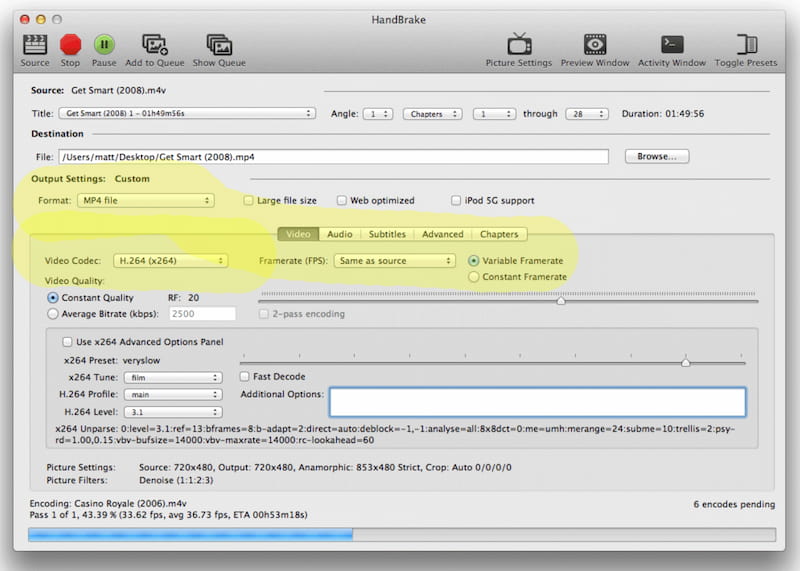Open H.264 Profile dropdown showing main
800x571 pixels.
click(173, 394)
